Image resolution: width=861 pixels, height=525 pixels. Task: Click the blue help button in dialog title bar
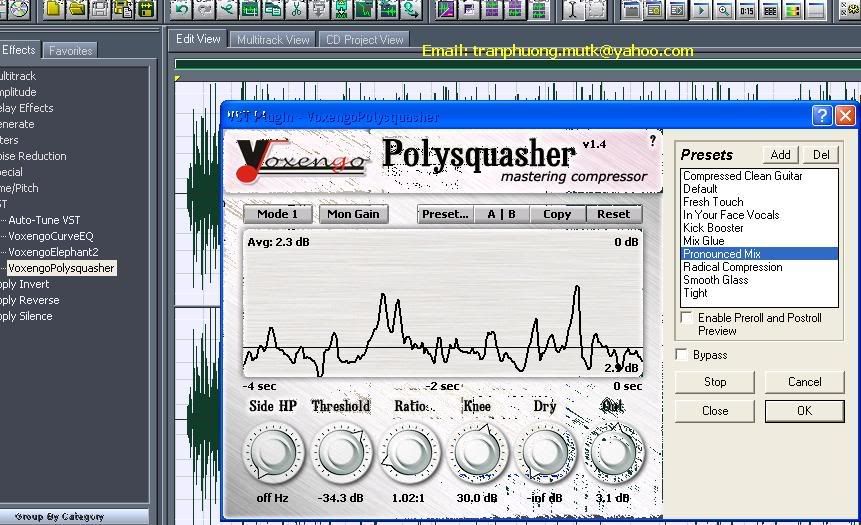(821, 115)
